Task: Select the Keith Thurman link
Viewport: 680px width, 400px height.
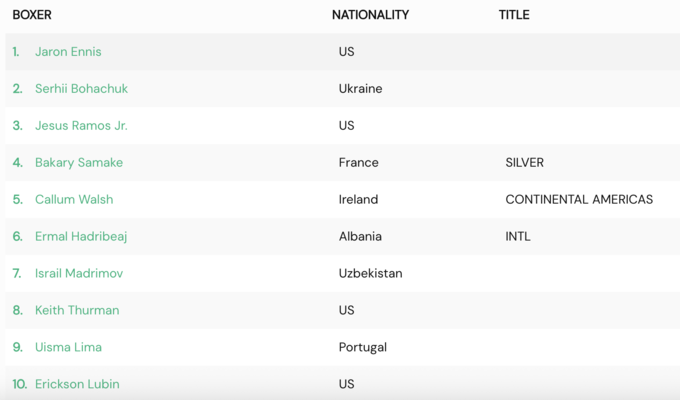Action: pos(77,310)
